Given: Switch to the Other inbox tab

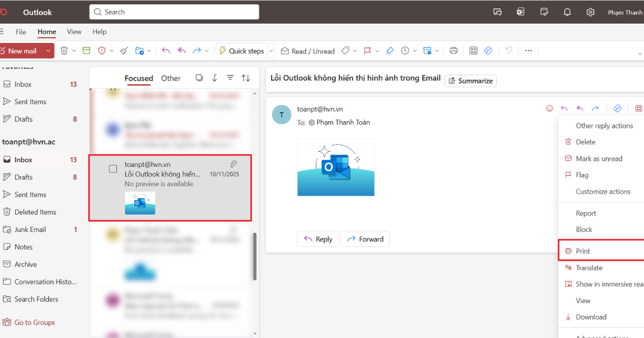Looking at the screenshot, I should [x=171, y=78].
